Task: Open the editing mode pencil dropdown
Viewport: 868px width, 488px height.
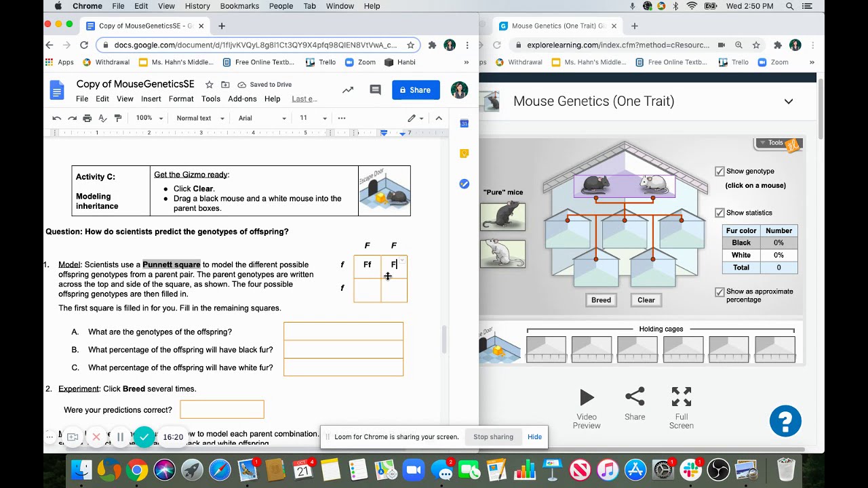Action: [x=415, y=118]
